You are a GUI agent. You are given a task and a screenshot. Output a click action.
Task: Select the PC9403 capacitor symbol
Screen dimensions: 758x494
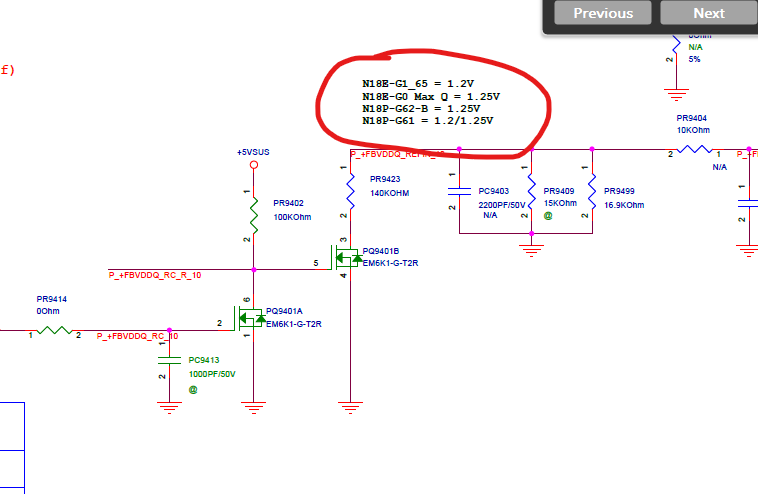click(459, 191)
